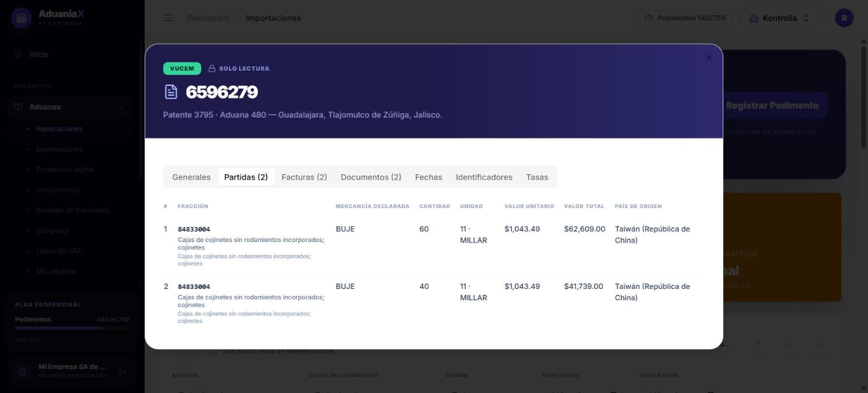Open the Kontrolia organization switcher

click(x=779, y=18)
